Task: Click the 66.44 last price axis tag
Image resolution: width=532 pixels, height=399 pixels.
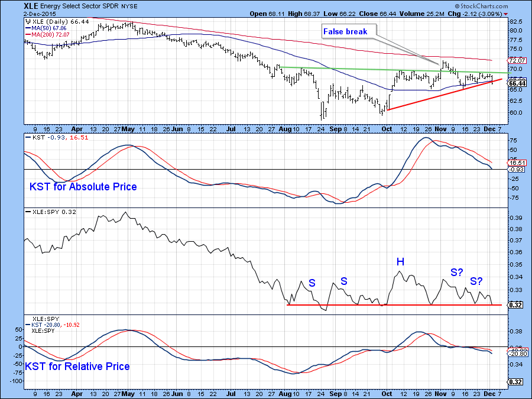Action: [x=517, y=83]
